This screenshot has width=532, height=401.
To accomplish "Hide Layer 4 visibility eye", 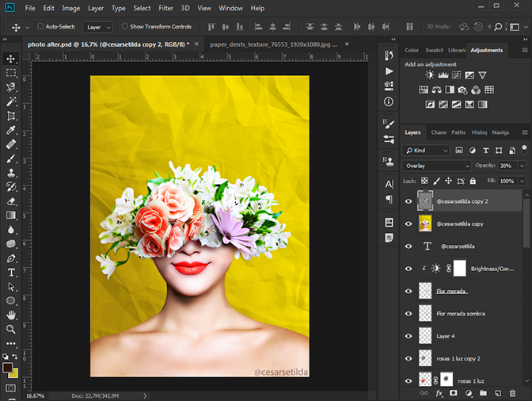I will (x=408, y=336).
